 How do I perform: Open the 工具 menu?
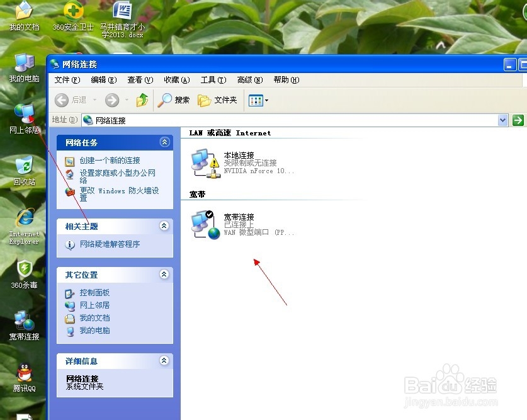pyautogui.click(x=213, y=80)
